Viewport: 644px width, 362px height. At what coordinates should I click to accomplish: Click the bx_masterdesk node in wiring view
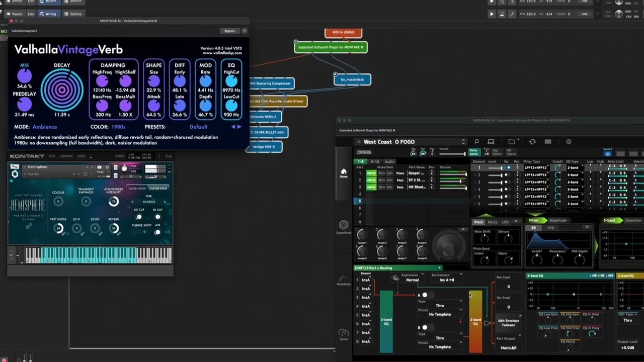[x=352, y=79]
